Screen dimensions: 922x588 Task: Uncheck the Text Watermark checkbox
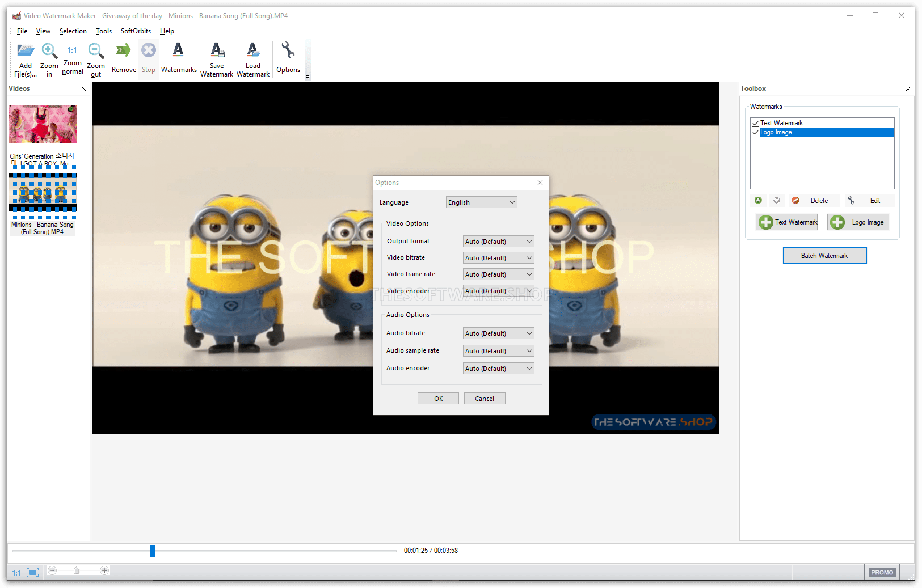pyautogui.click(x=755, y=123)
